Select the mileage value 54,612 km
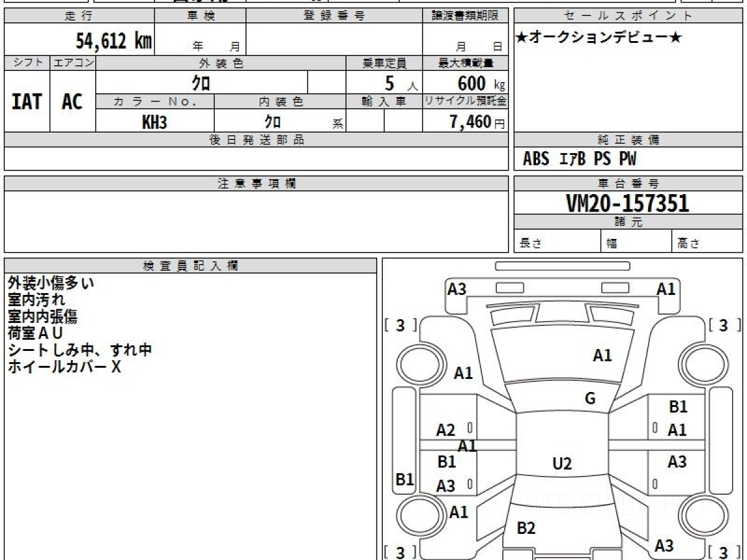Viewport: 747px width, 560px height. (x=114, y=41)
